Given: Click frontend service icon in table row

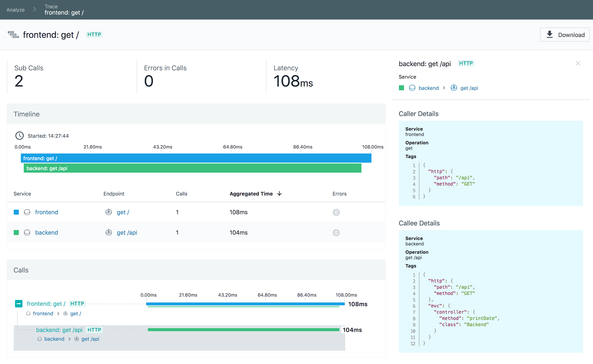Looking at the screenshot, I should [x=27, y=212].
